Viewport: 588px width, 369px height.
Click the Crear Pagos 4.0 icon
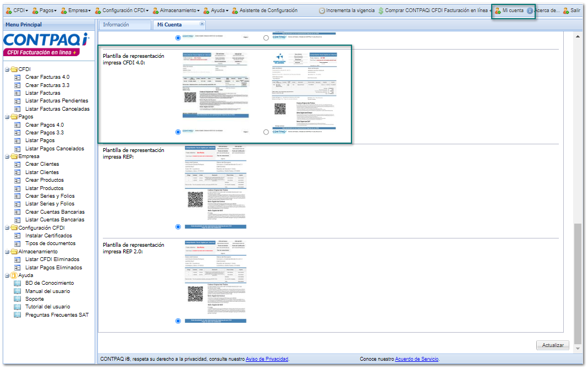coord(18,125)
